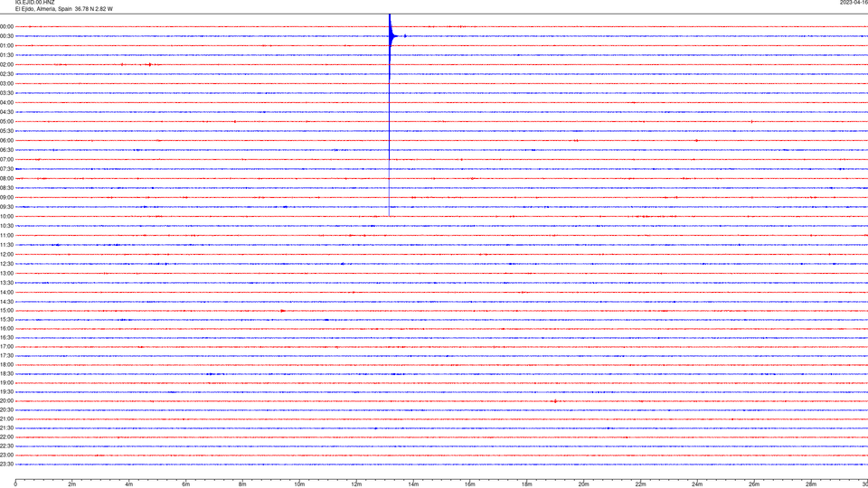Click the 17:00 time label

pos(6,347)
